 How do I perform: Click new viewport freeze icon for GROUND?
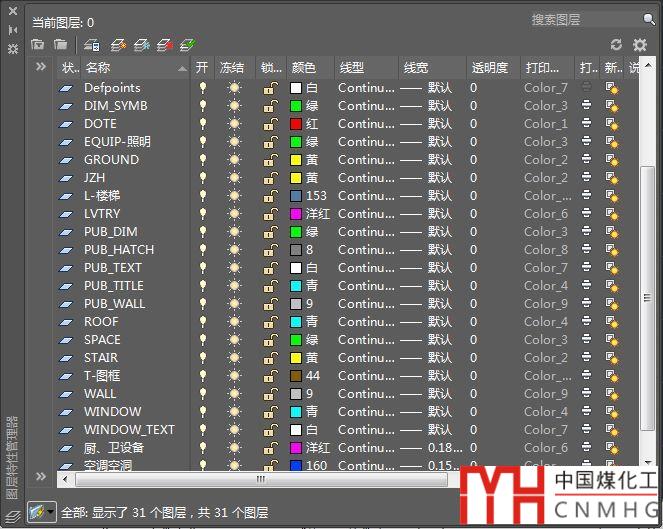click(611, 160)
